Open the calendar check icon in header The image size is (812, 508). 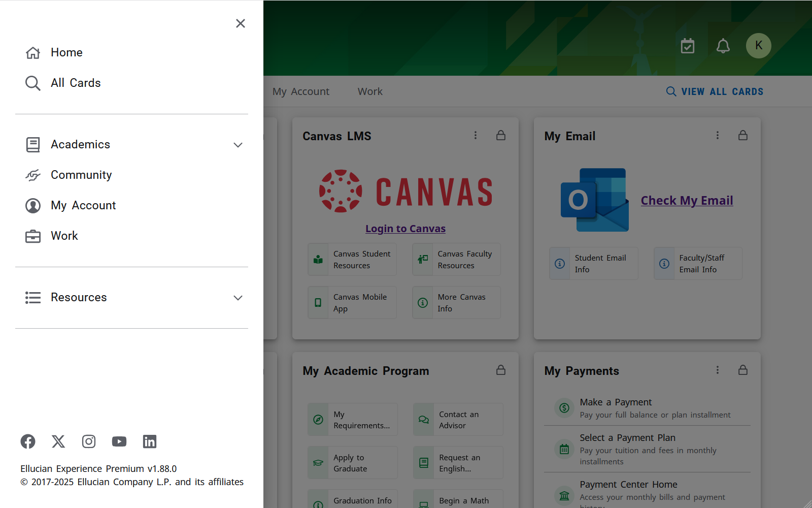(688, 46)
